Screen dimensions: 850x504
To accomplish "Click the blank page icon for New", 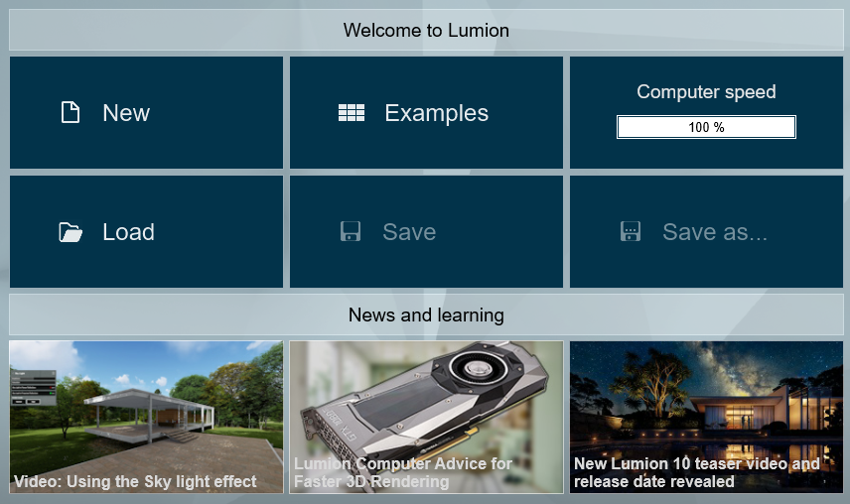I will [71, 112].
